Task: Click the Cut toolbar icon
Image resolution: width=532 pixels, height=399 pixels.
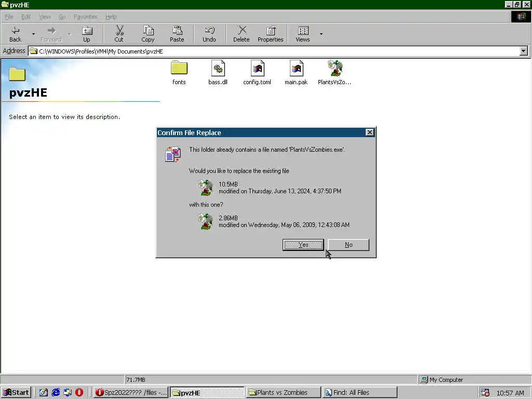Action: point(119,34)
